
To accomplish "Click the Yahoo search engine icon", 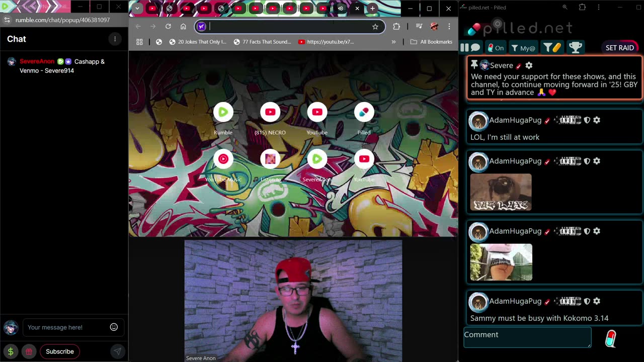I will (201, 27).
